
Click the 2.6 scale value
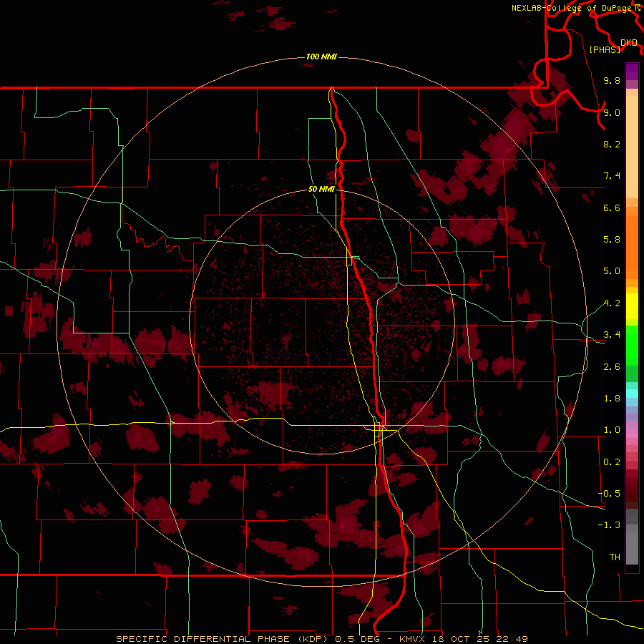[x=612, y=367]
